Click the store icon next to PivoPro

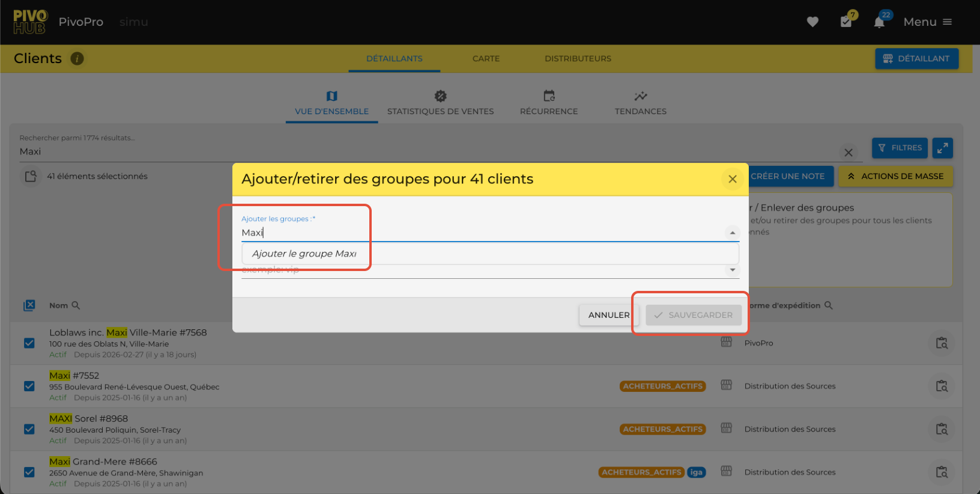click(x=727, y=343)
